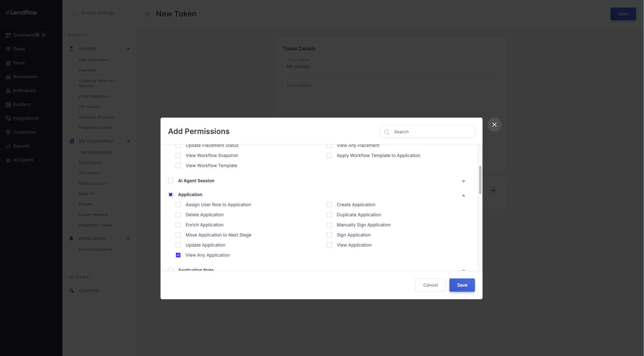Check Delete Application permission

(178, 215)
